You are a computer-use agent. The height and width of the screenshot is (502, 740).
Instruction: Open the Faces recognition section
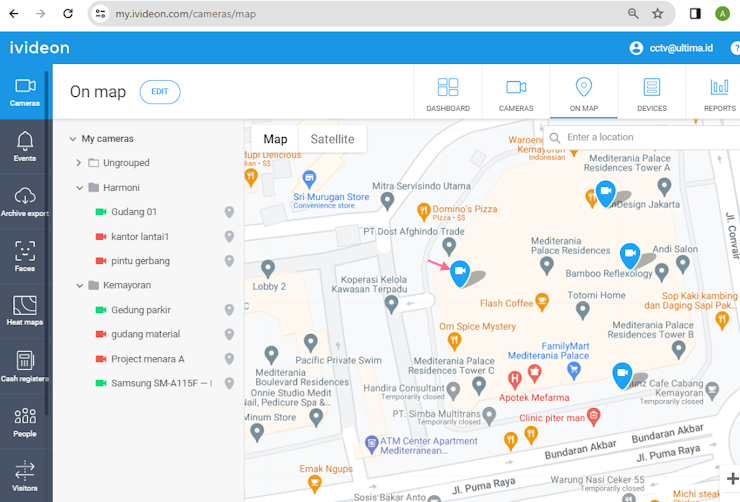pyautogui.click(x=25, y=256)
